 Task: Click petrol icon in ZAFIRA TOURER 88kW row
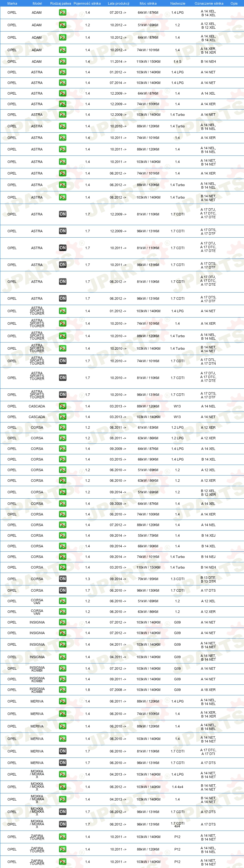pyautogui.click(x=63, y=849)
